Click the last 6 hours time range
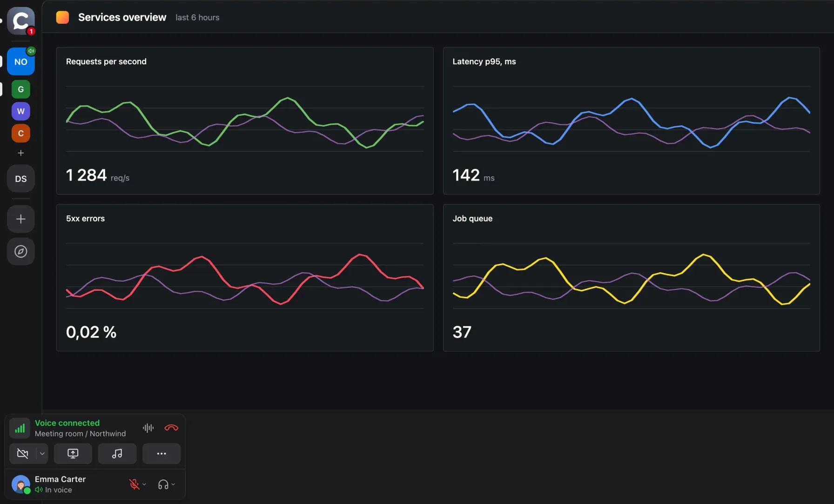834x504 pixels. coord(197,18)
